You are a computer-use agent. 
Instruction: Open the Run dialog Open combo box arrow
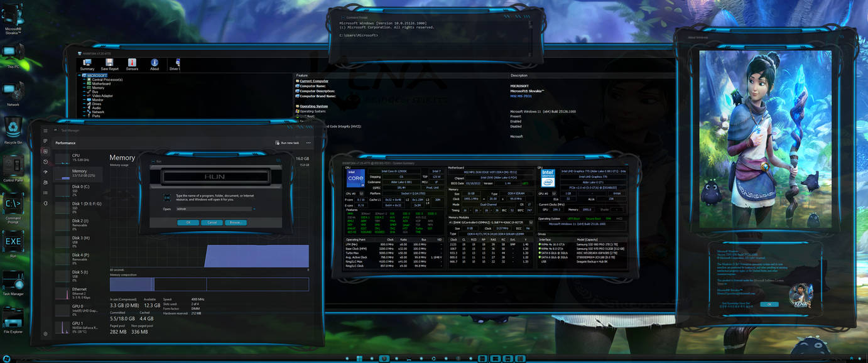point(253,209)
